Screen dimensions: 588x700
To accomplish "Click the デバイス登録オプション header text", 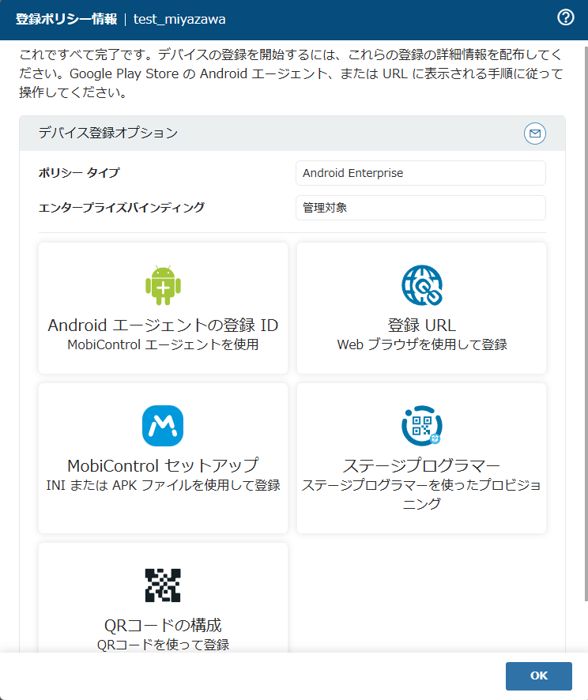I will click(x=108, y=133).
